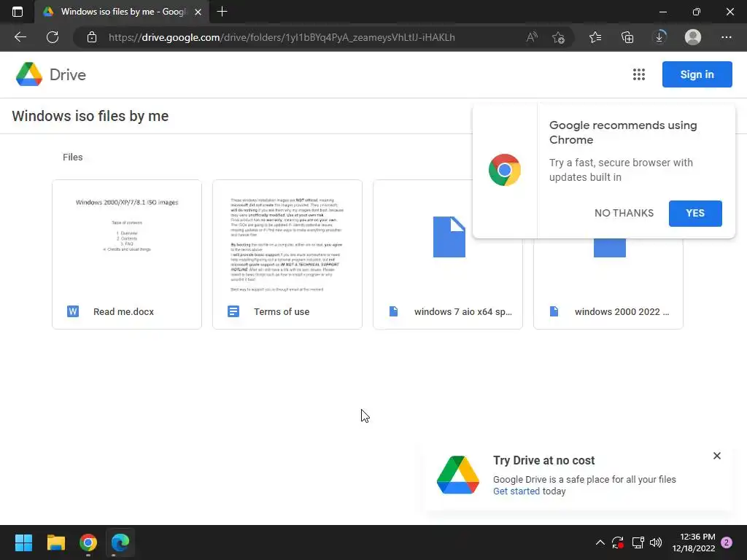Viewport: 747px width, 560px height.
Task: View site information via the lock icon
Action: click(92, 37)
